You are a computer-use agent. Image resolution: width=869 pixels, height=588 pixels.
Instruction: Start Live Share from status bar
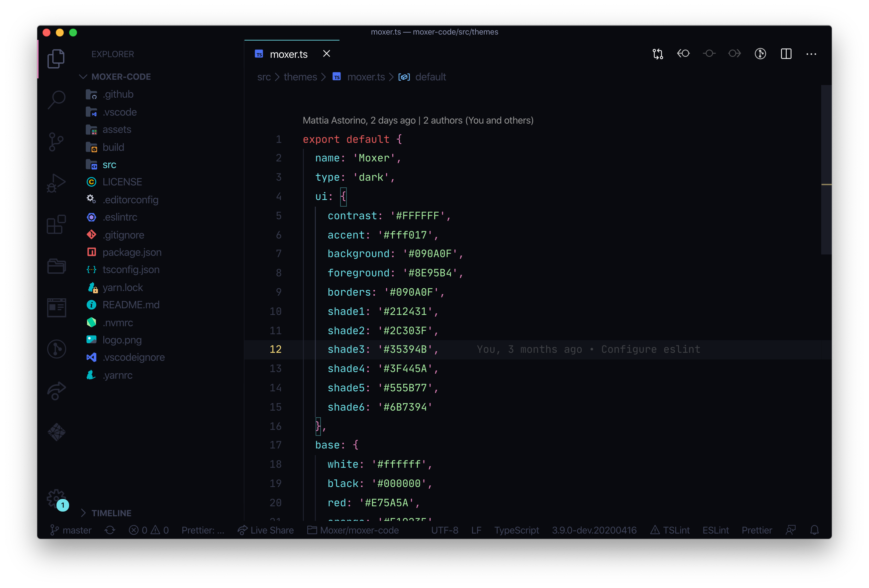coord(265,530)
